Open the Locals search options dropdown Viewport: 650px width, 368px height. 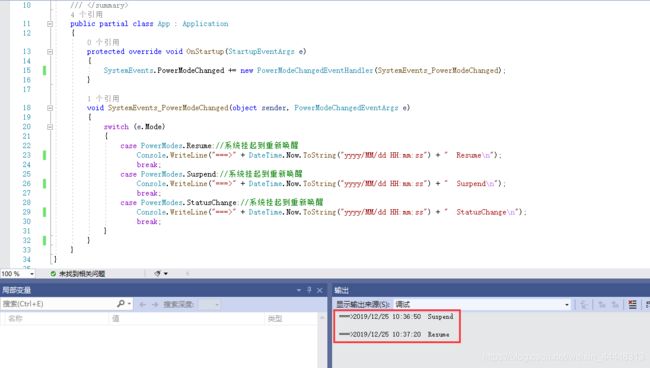129,304
